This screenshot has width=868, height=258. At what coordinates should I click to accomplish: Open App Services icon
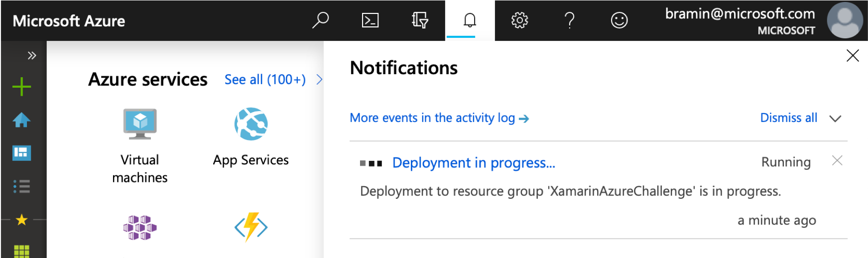(251, 124)
